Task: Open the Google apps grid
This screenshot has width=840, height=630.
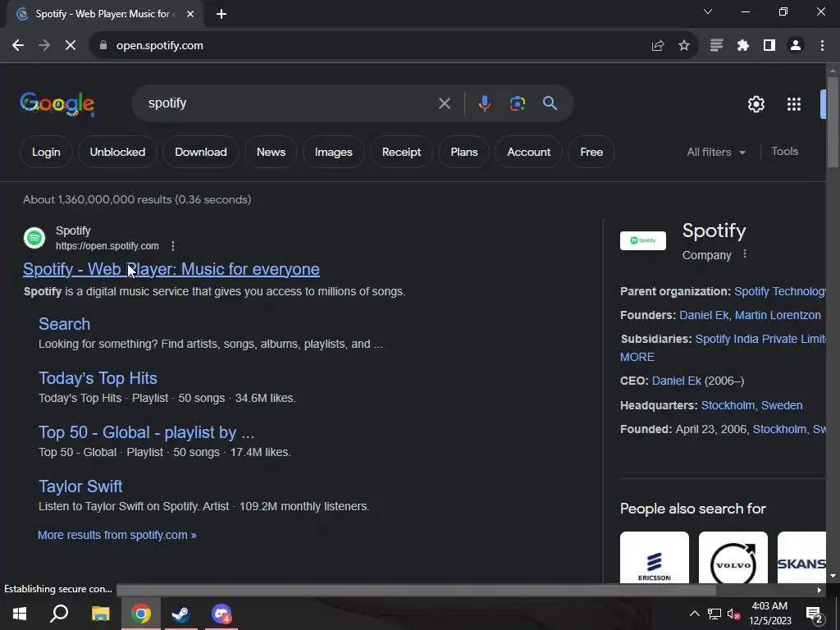Action: pos(794,104)
